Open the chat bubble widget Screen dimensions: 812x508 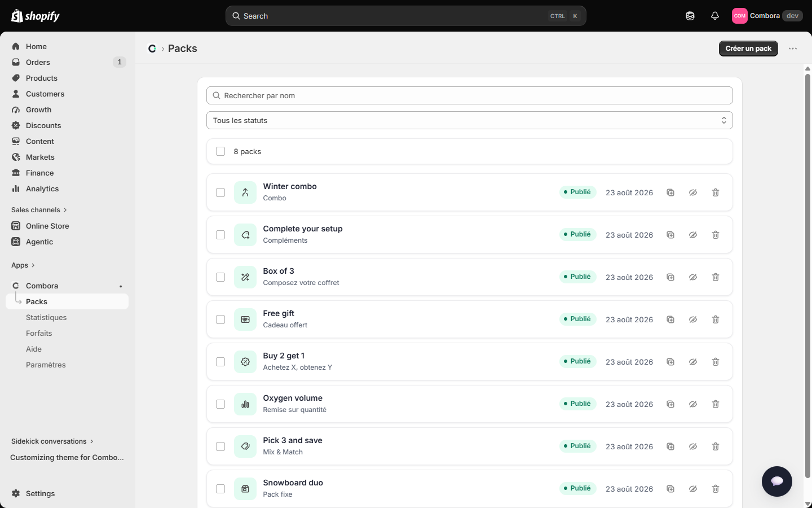click(777, 481)
